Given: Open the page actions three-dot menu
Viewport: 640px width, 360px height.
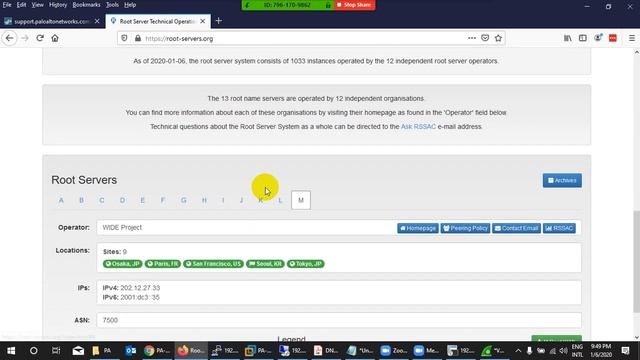Looking at the screenshot, I should [472, 38].
